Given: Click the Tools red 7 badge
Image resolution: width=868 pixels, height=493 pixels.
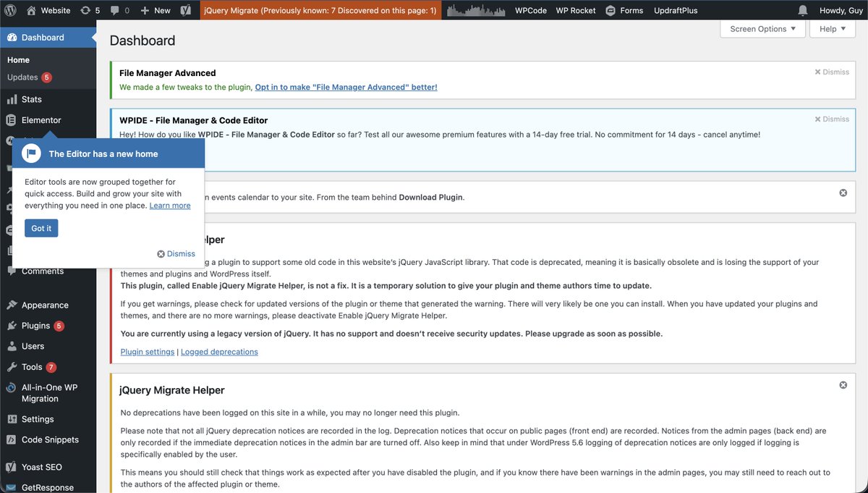Looking at the screenshot, I should click(x=51, y=367).
